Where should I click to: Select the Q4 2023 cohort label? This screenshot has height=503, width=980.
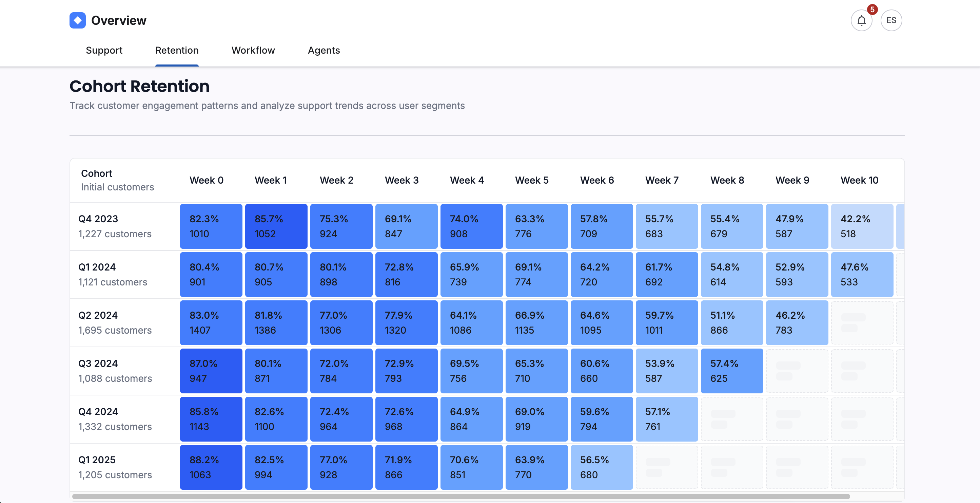coord(97,219)
